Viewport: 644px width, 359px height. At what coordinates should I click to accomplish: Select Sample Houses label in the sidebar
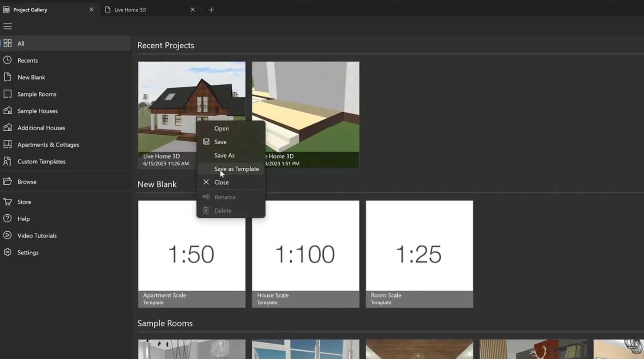click(x=37, y=111)
